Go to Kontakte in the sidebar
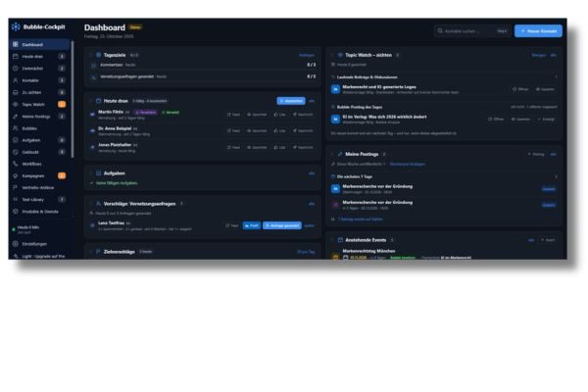 coord(39,80)
